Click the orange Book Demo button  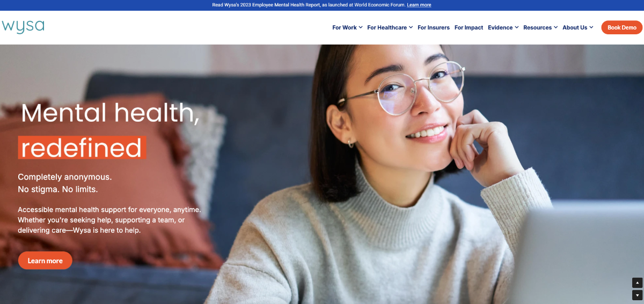[621, 27]
